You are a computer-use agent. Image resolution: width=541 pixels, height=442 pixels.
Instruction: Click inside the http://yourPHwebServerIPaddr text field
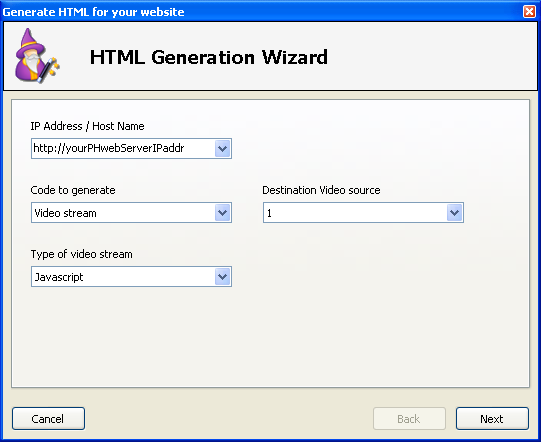click(123, 149)
